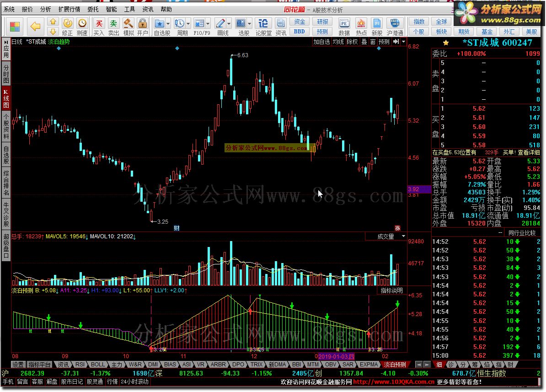Viewport: 546px width, 392px height.
Task: Click the red 涨 marker on chart
Action: click(x=397, y=228)
